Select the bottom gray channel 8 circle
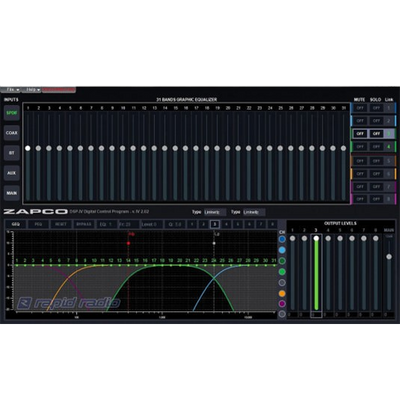 pos(282,314)
